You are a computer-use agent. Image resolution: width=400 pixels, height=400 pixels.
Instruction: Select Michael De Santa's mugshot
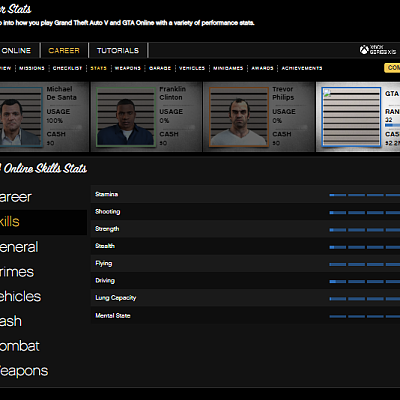pyautogui.click(x=21, y=117)
